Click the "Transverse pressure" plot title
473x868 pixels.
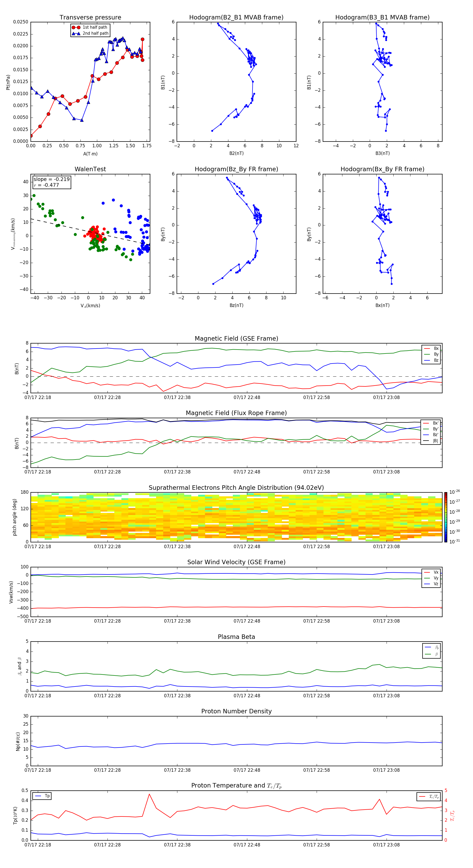[90, 18]
